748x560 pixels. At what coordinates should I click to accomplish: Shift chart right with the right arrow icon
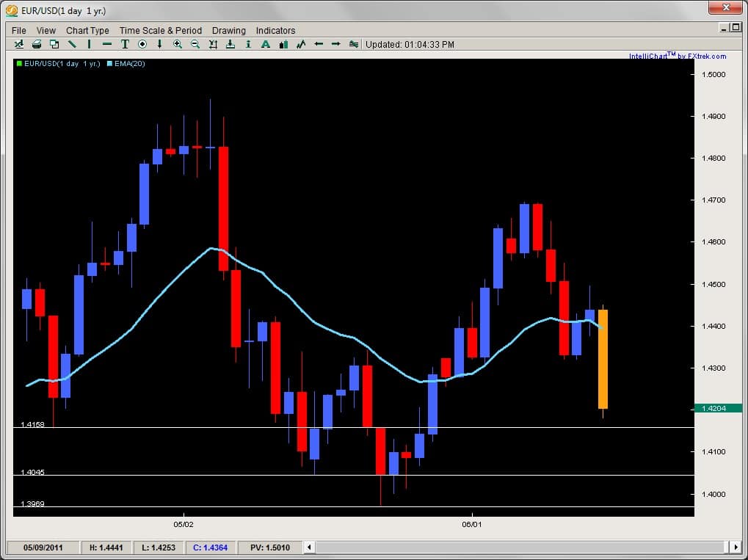[336, 44]
